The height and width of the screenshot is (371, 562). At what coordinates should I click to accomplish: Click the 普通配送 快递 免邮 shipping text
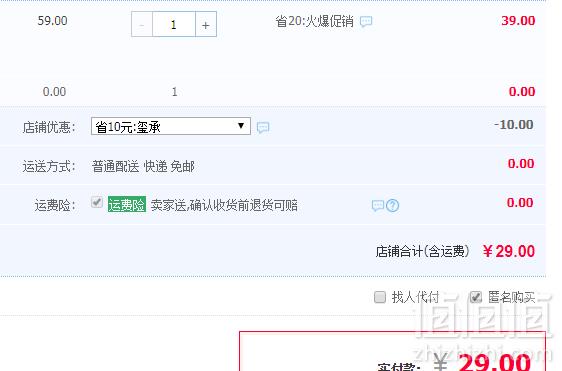tap(143, 166)
